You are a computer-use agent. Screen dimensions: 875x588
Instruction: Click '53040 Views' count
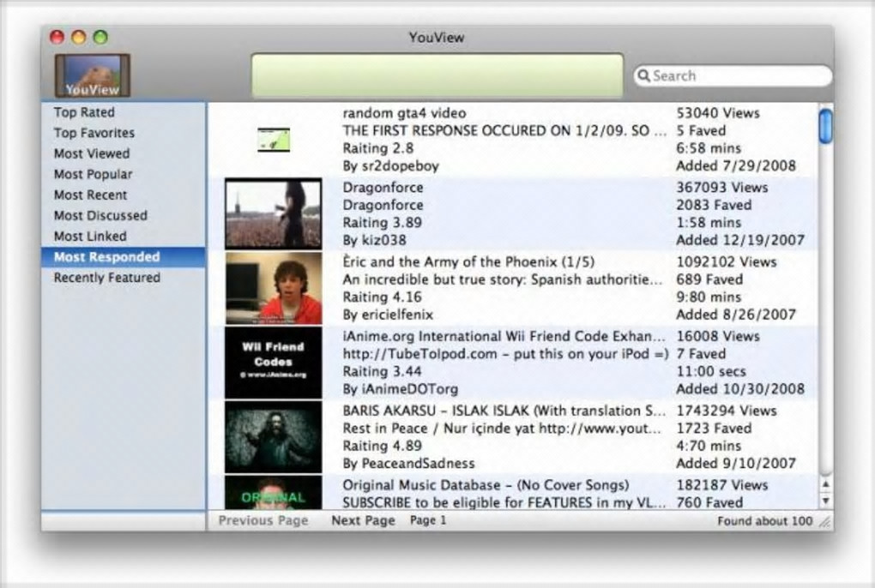pyautogui.click(x=718, y=113)
